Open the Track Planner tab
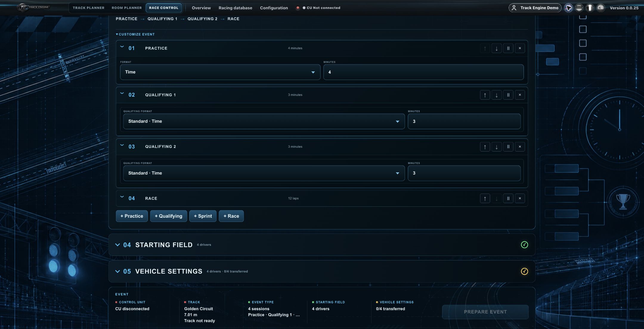Viewport: 644px width, 329px height. 89,8
